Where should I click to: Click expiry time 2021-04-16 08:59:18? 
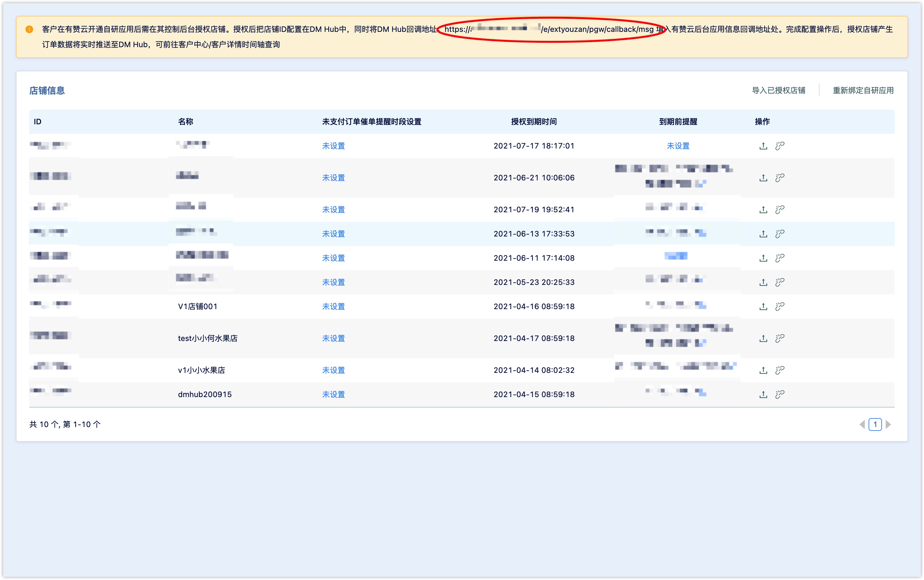534,306
